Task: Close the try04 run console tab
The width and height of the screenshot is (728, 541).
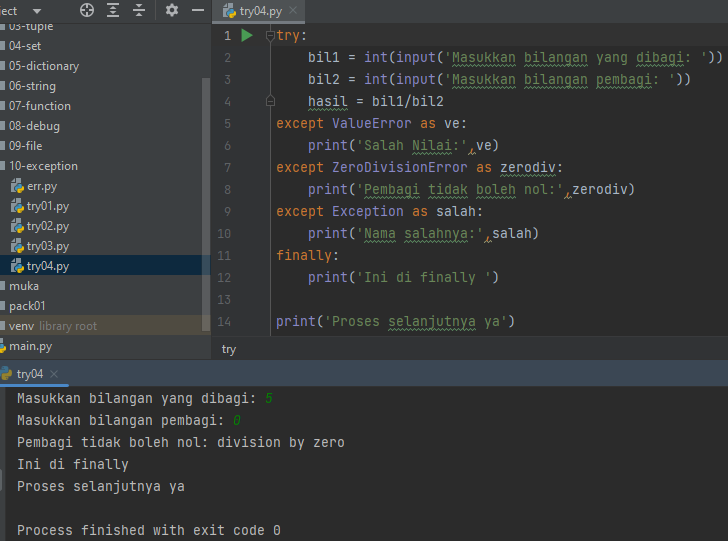Action: [54, 374]
